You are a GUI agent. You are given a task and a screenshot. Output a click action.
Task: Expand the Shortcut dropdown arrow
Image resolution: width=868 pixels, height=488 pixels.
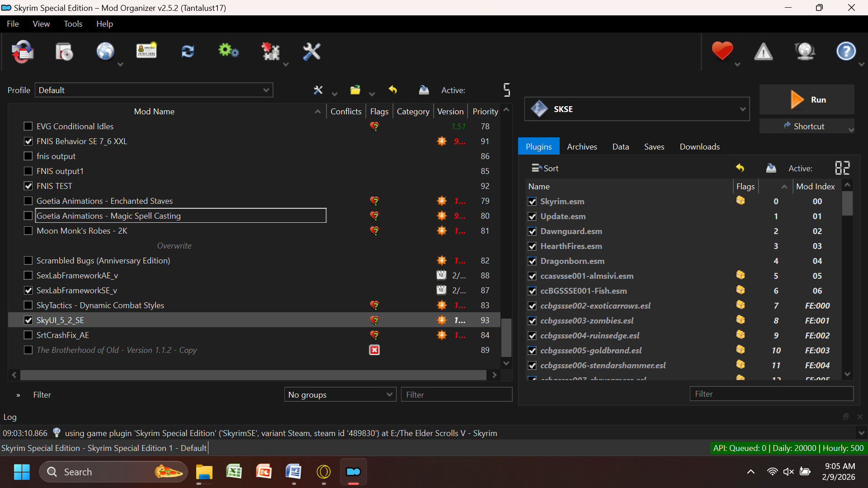coord(851,130)
